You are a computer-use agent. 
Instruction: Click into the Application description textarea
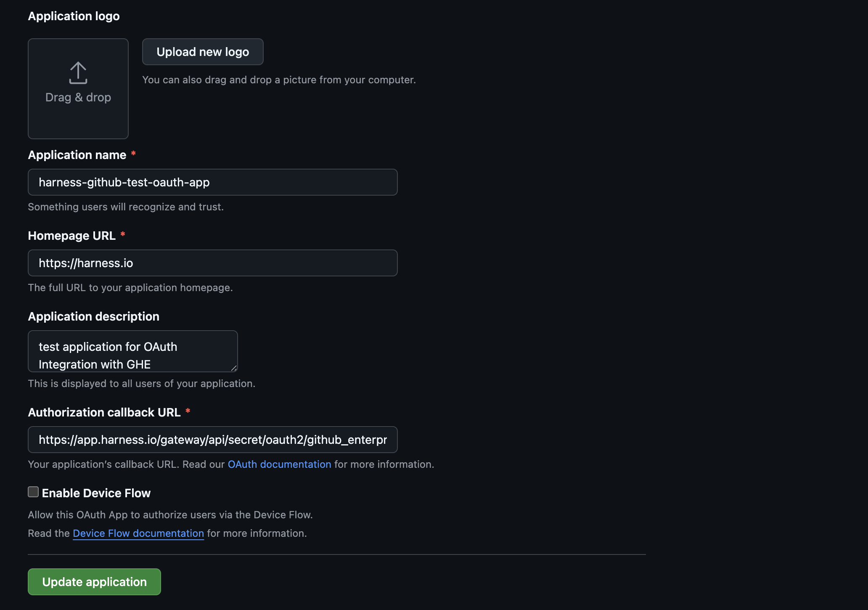pyautogui.click(x=132, y=351)
